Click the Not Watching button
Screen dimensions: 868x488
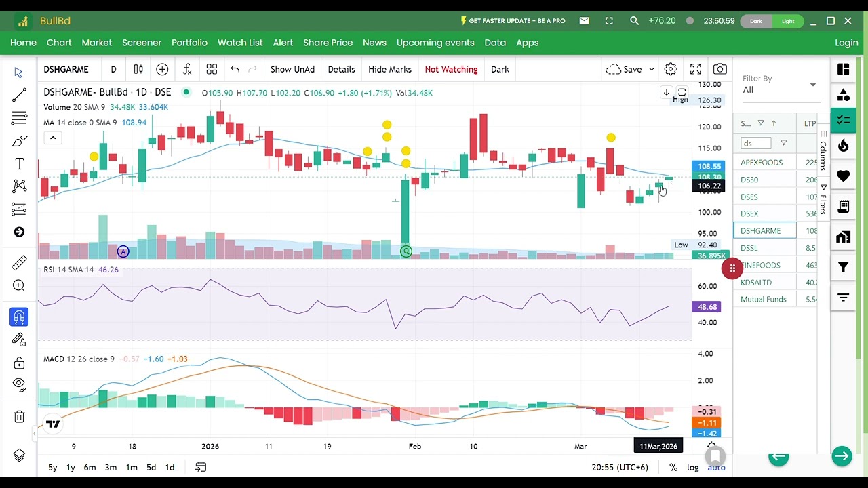pyautogui.click(x=451, y=69)
